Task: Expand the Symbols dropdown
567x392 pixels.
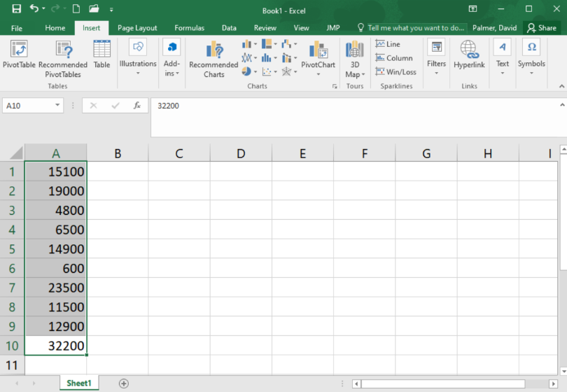Action: pyautogui.click(x=531, y=55)
